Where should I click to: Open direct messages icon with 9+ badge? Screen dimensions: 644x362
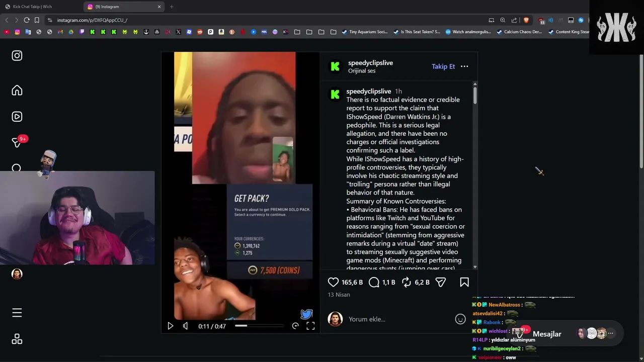(17, 143)
